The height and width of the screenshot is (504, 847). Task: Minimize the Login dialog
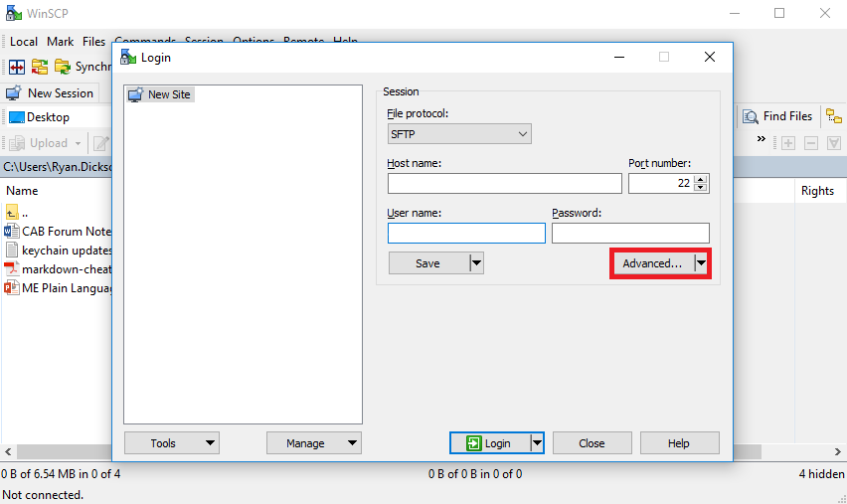pyautogui.click(x=619, y=57)
